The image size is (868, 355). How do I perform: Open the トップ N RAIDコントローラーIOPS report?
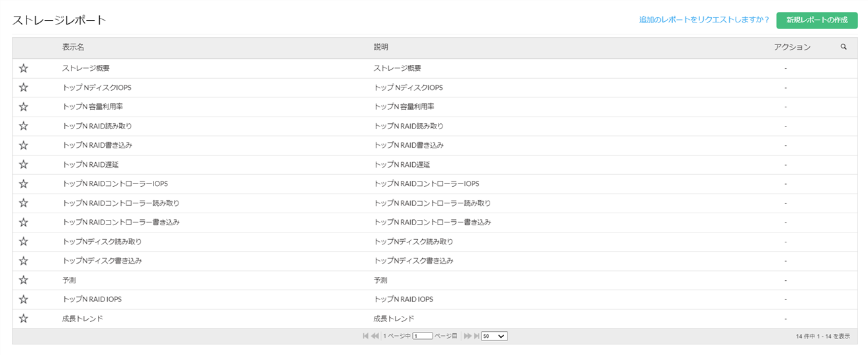(115, 183)
